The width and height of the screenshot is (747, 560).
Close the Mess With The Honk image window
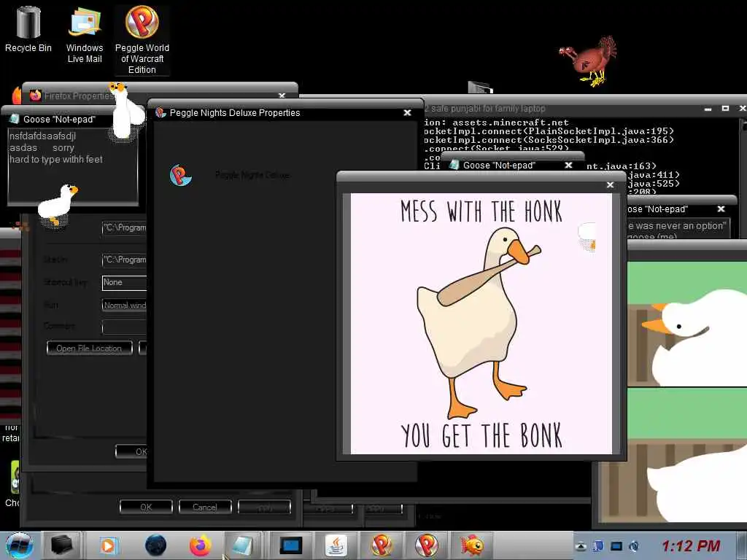611,184
